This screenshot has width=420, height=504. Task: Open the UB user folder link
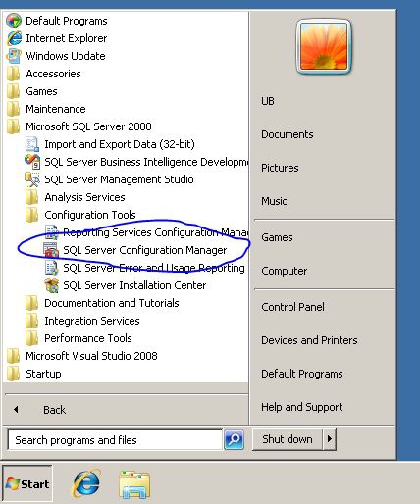pyautogui.click(x=268, y=101)
